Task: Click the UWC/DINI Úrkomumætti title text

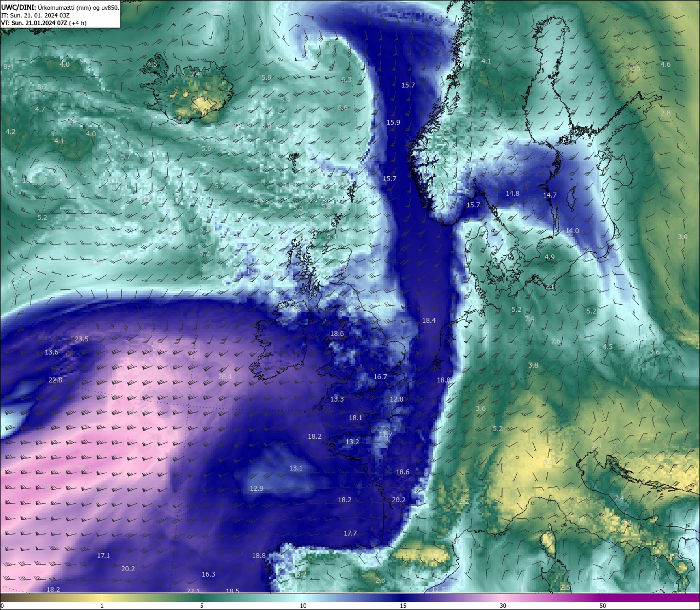Action: point(60,8)
